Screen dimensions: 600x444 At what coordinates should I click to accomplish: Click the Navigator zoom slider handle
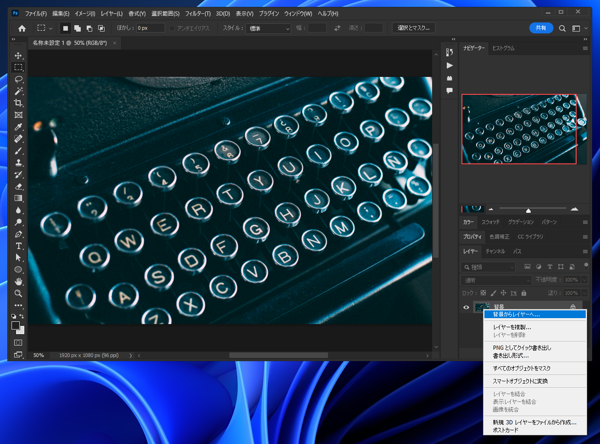coord(528,211)
